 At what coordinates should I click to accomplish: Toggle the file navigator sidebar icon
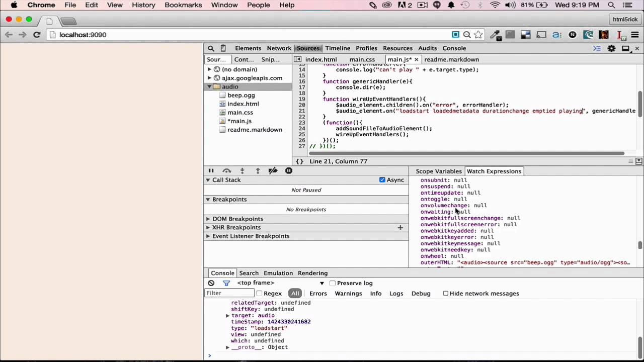297,59
